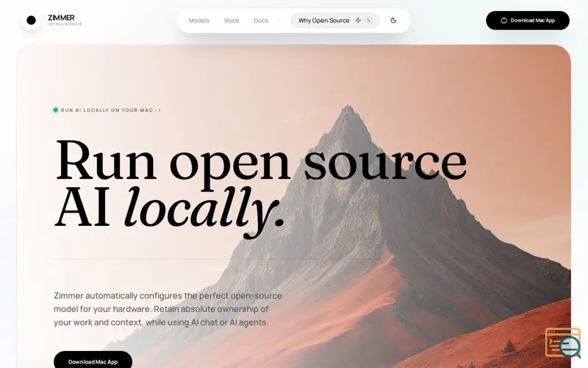588x368 pixels.
Task: Click the Run AI locally on your Mac link
Action: point(111,110)
